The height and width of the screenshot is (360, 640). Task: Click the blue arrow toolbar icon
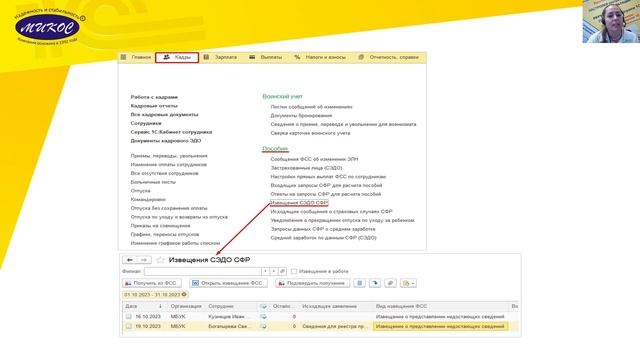(375, 283)
